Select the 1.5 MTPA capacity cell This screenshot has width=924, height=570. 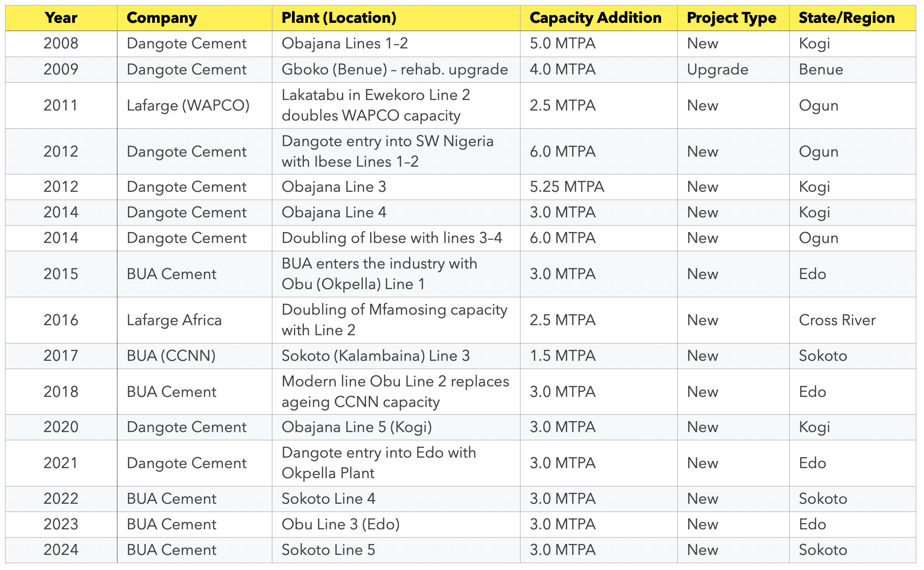[x=563, y=356]
